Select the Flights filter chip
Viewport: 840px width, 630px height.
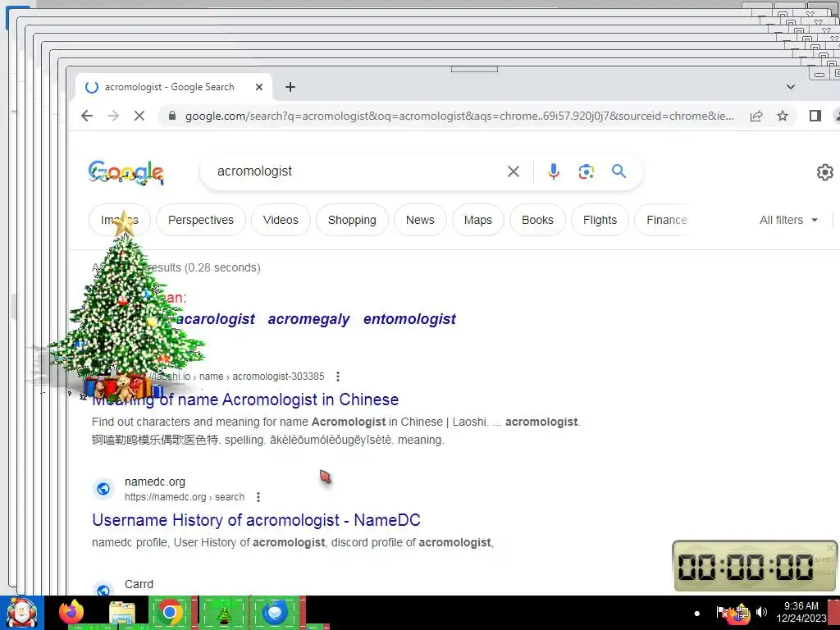[600, 220]
